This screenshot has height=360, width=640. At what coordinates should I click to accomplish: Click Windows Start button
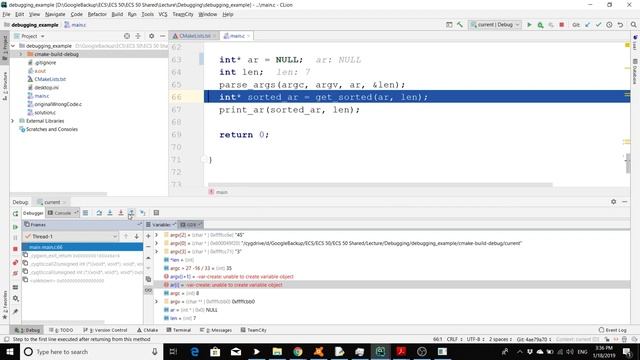coord(10,351)
